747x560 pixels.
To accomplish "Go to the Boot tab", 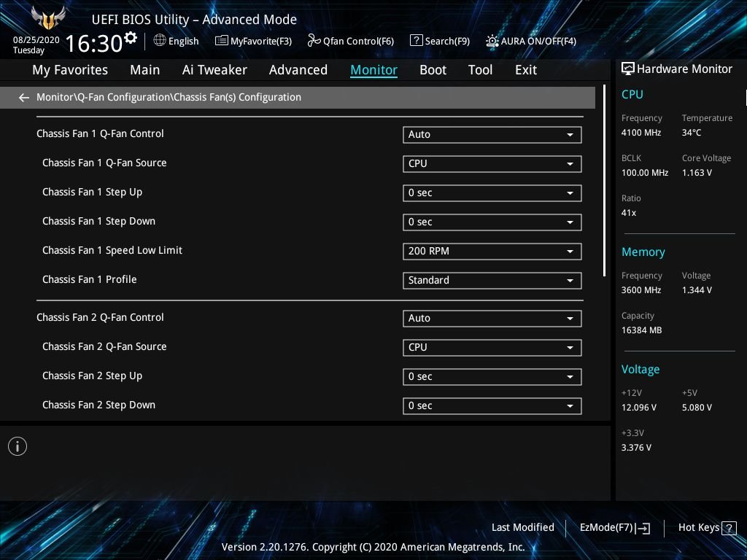I will click(433, 70).
